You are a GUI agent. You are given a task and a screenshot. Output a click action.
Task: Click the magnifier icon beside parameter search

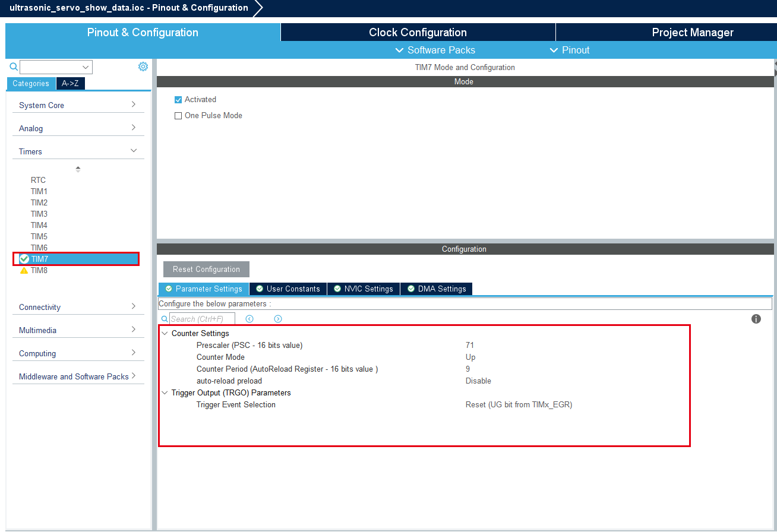(165, 319)
